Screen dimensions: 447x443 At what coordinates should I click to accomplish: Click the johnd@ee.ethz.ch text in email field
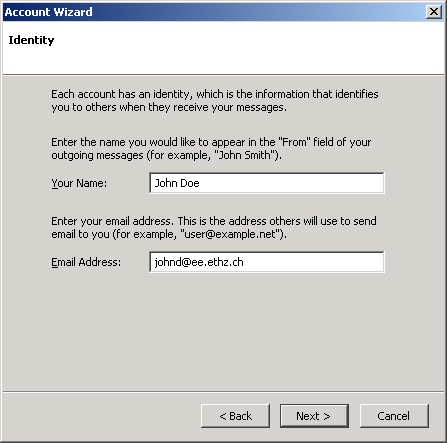point(199,262)
